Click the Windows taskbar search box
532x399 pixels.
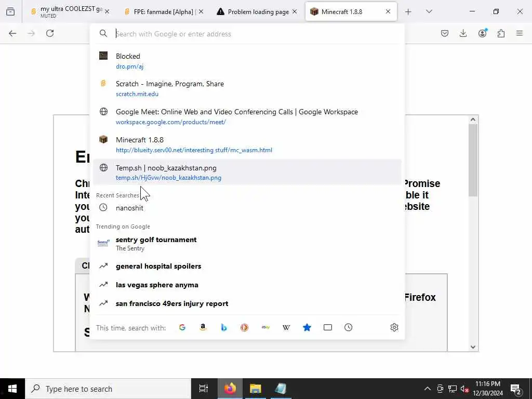coord(108,389)
